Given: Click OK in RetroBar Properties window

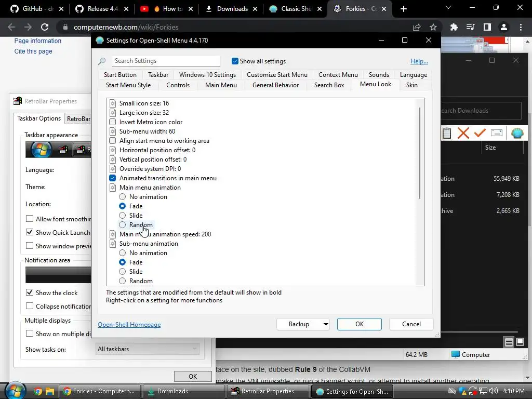Looking at the screenshot, I should [x=193, y=376].
